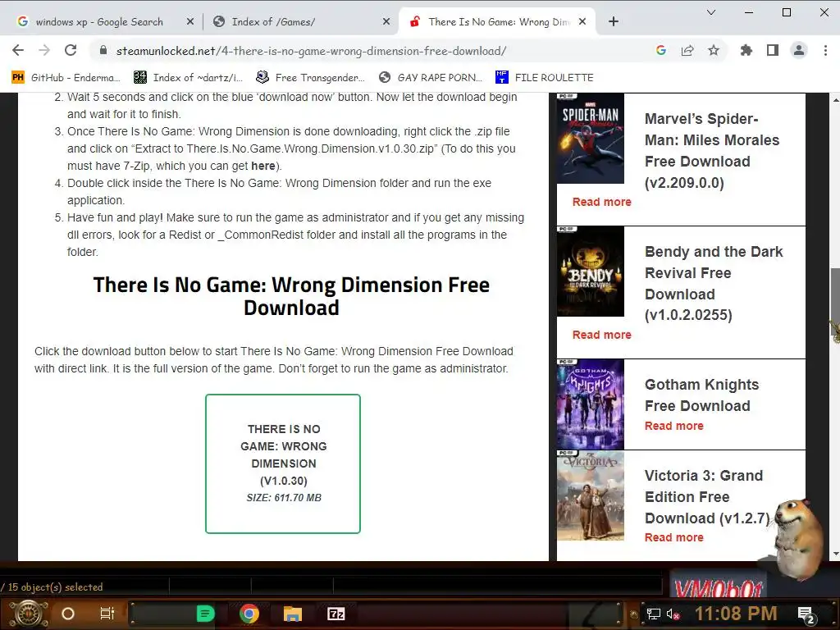The width and height of the screenshot is (840, 630).
Task: Open Index of ~dartz bookmark
Action: pos(188,77)
